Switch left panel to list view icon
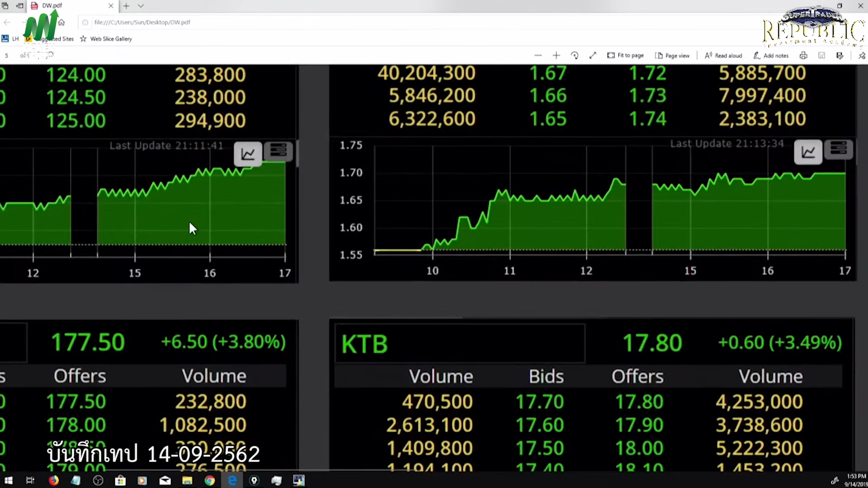The width and height of the screenshot is (868, 488). (278, 151)
